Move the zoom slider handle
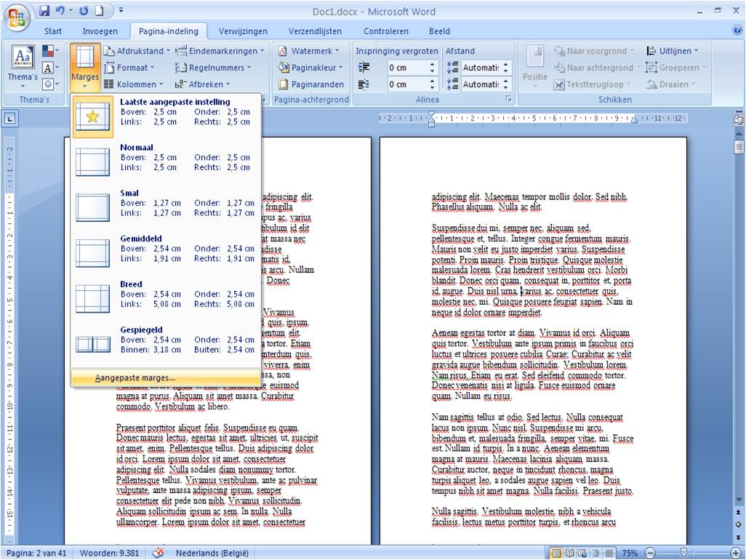746x560 pixels. [x=683, y=553]
